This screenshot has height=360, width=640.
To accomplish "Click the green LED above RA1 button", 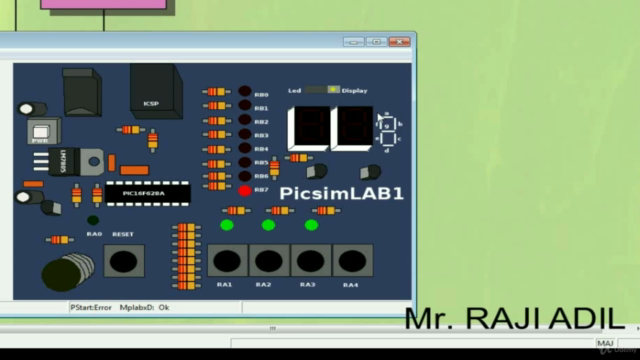I will tap(227, 225).
